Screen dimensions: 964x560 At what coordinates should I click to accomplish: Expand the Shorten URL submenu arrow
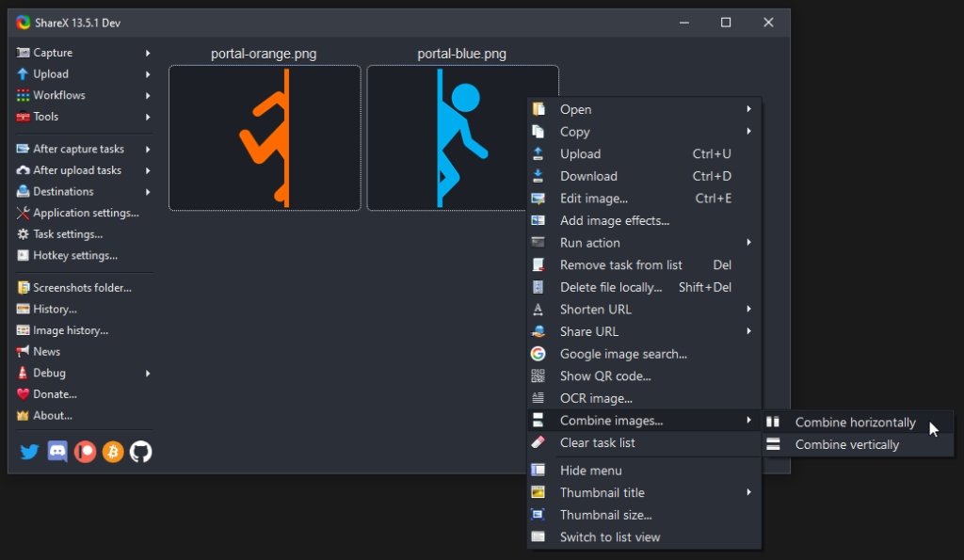tap(748, 309)
